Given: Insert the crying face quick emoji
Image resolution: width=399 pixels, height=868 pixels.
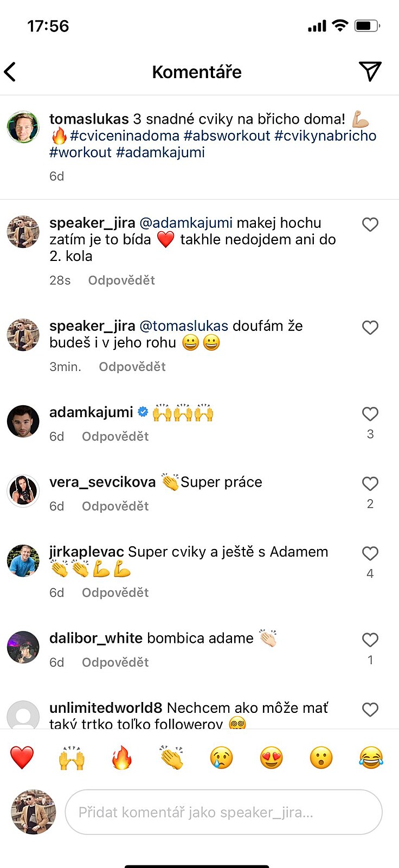Looking at the screenshot, I should [221, 757].
